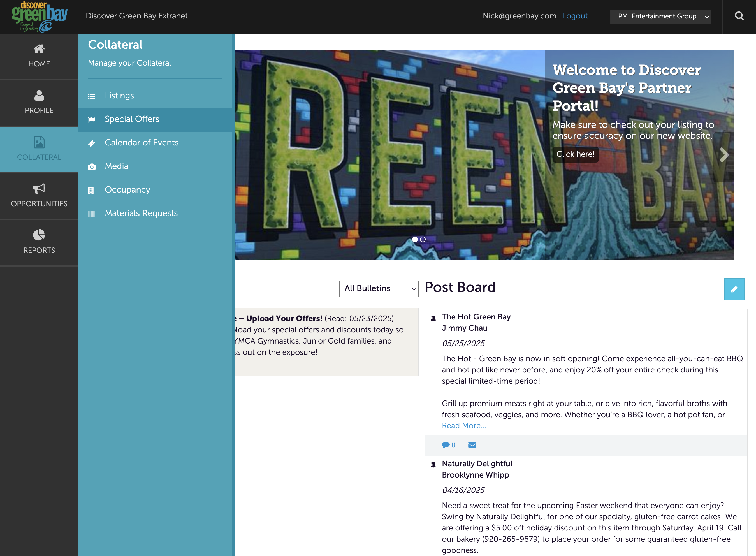Click Read More on The Hot post
The height and width of the screenshot is (556, 756).
(464, 426)
